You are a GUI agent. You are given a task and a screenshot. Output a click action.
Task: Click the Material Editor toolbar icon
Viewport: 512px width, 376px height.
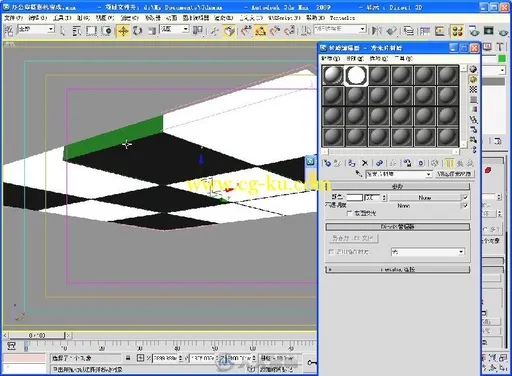tap(457, 31)
